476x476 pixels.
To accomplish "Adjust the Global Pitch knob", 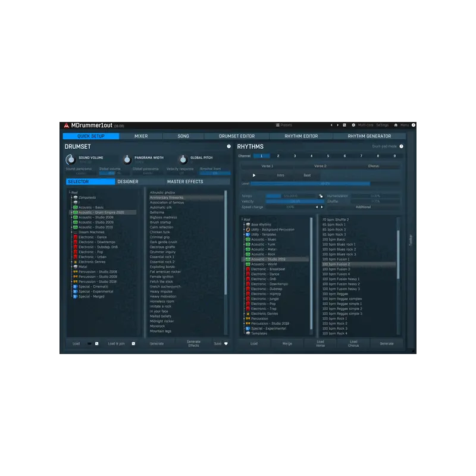I will (x=183, y=159).
